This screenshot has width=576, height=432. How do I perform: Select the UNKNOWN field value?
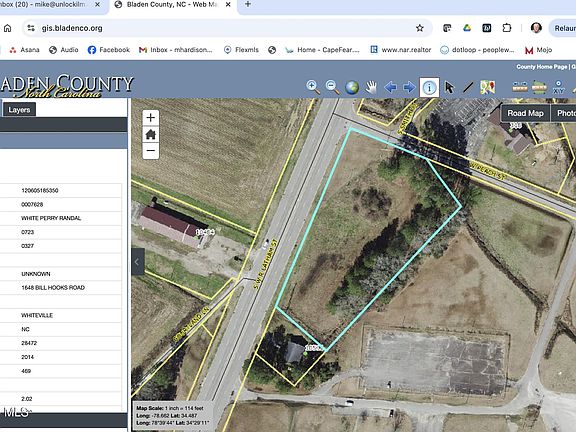36,274
